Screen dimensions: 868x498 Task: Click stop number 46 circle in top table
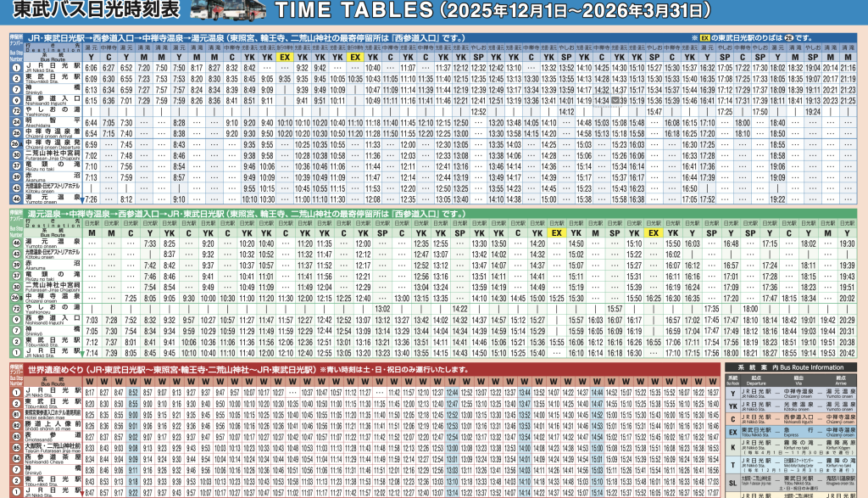pos(17,199)
